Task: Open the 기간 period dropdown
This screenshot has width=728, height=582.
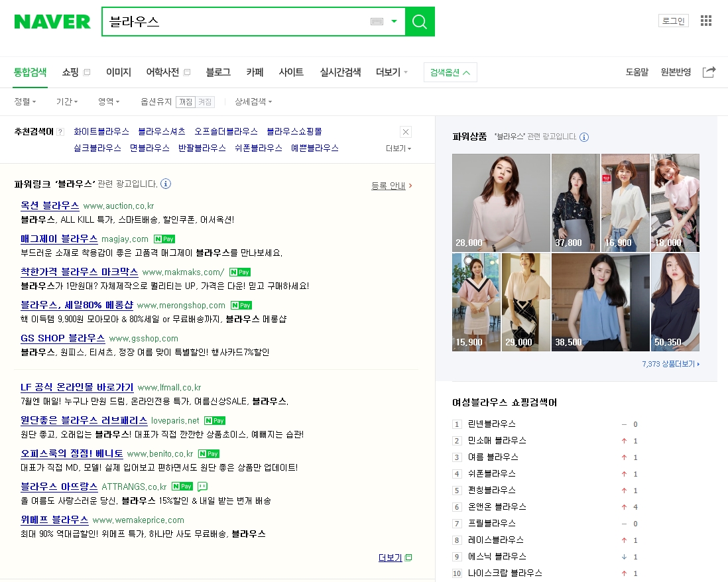Action: click(67, 102)
